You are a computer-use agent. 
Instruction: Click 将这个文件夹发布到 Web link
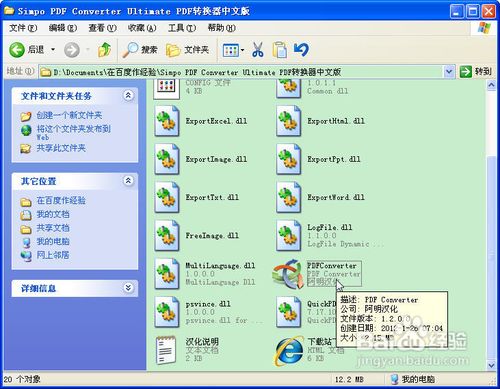pyautogui.click(x=73, y=132)
